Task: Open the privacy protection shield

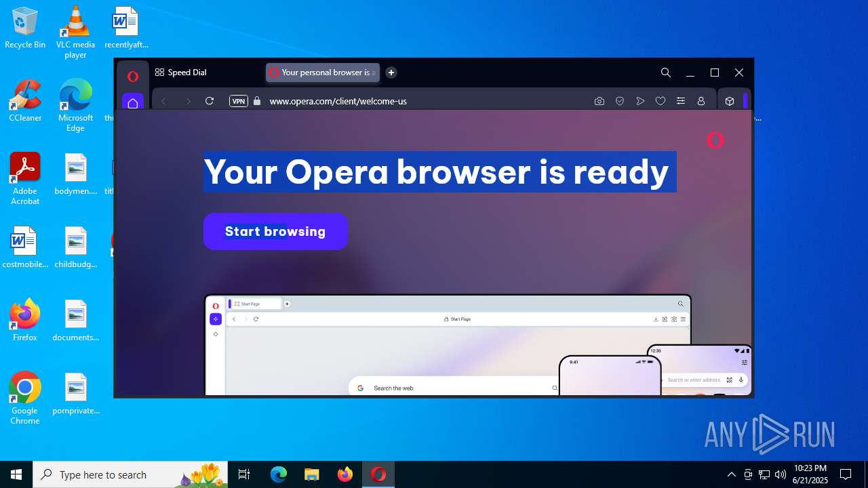Action: tap(620, 101)
